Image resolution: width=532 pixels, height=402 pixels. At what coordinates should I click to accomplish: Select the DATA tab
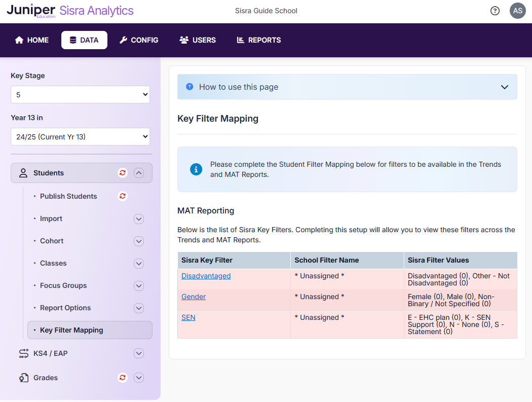(84, 40)
